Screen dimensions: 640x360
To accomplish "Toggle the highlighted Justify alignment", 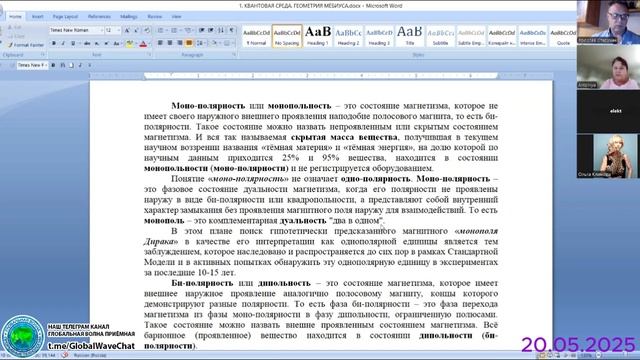I will [x=189, y=43].
